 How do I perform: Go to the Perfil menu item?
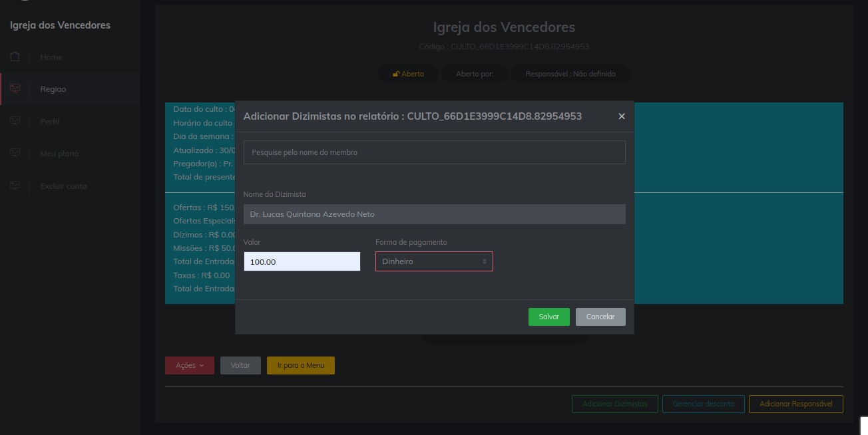pos(50,122)
